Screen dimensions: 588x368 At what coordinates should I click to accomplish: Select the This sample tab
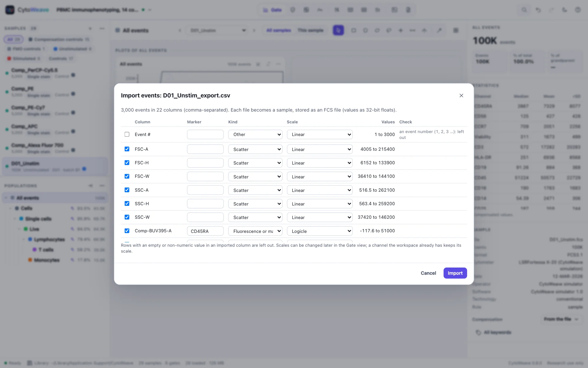(x=310, y=30)
